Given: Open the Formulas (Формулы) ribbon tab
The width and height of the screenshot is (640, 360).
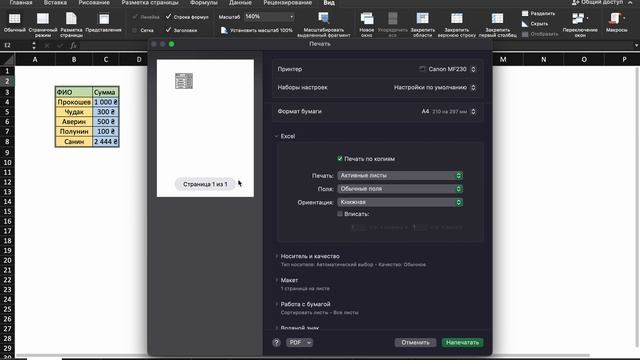Looking at the screenshot, I should tap(204, 2).
